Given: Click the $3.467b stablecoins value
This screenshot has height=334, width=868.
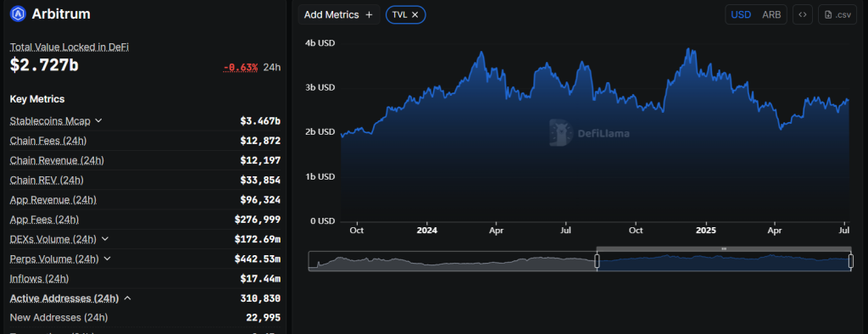Looking at the screenshot, I should 260,120.
